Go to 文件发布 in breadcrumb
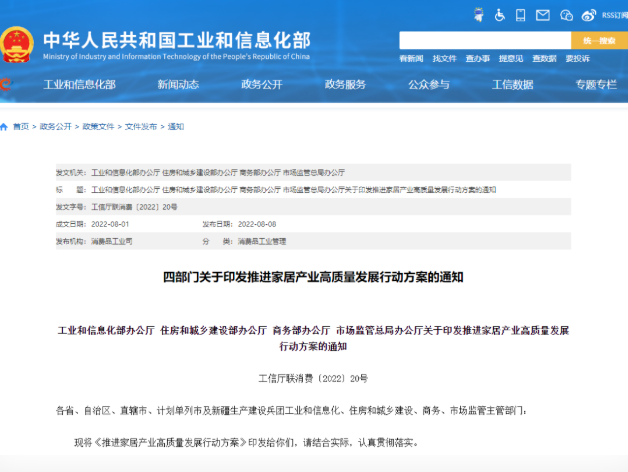The height and width of the screenshot is (472, 628). click(141, 127)
